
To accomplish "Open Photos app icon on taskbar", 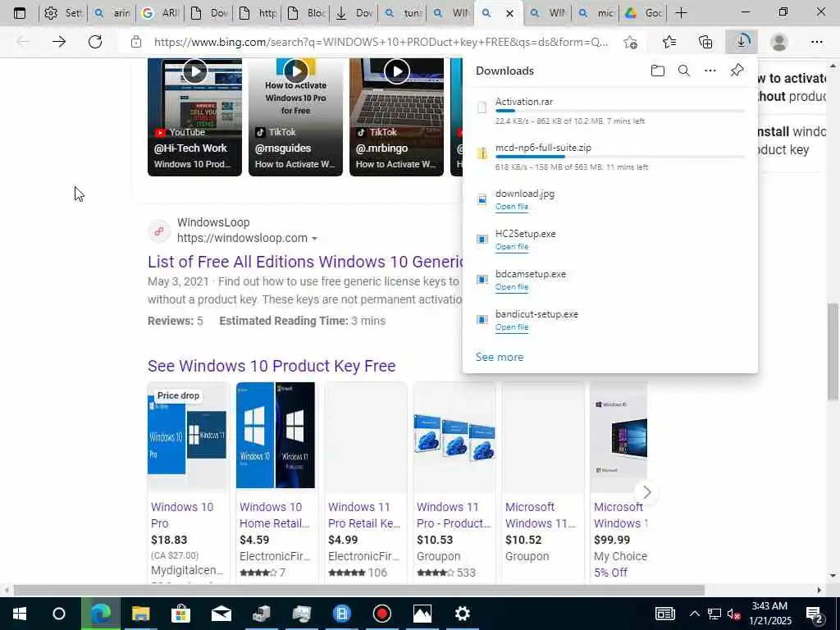I will (x=422, y=614).
